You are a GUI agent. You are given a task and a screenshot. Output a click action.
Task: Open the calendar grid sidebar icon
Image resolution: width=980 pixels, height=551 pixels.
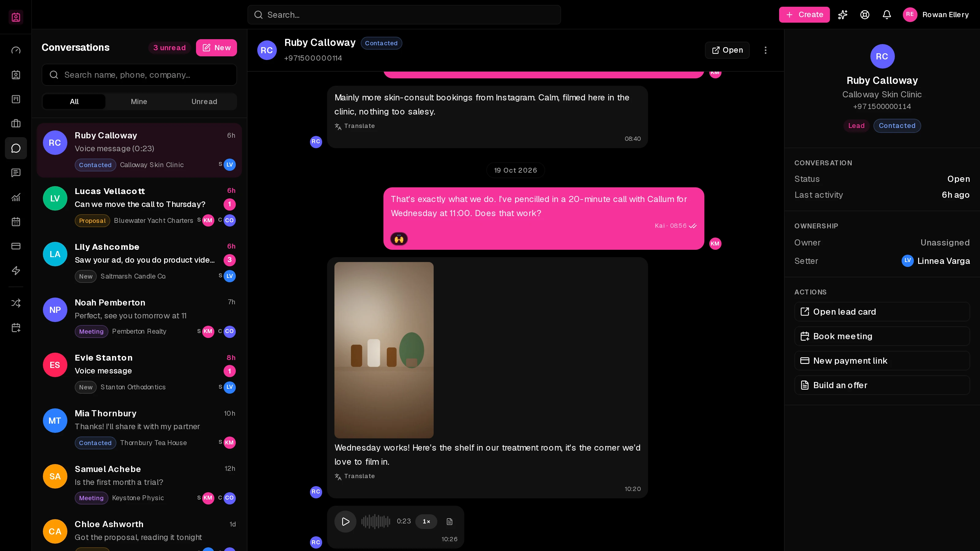tap(16, 222)
